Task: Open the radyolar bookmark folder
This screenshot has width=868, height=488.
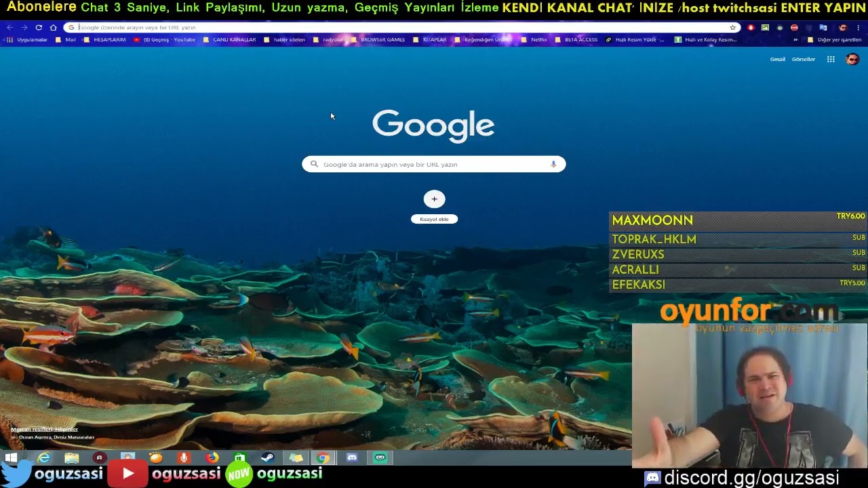Action: point(329,39)
